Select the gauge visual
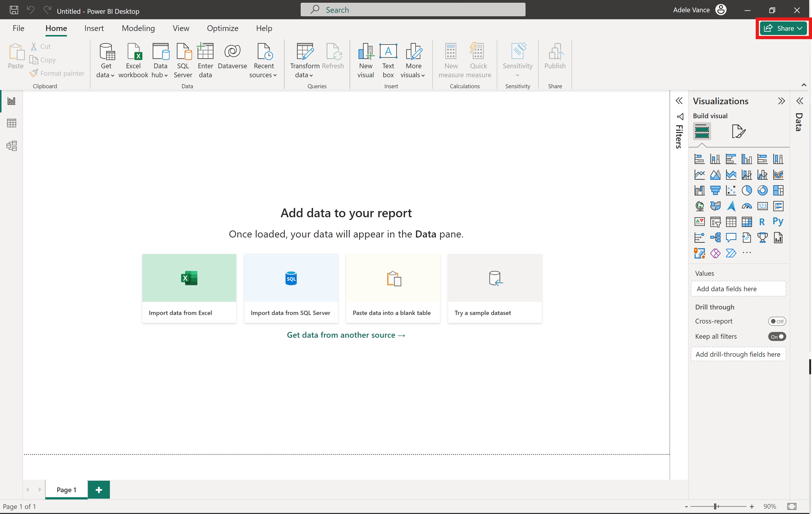This screenshot has width=812, height=514. (747, 206)
